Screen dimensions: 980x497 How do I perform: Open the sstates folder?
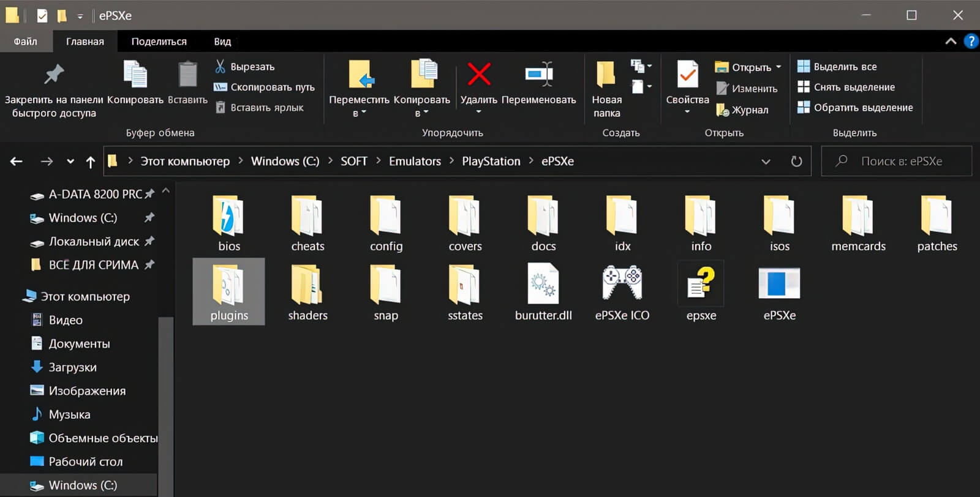coord(465,293)
